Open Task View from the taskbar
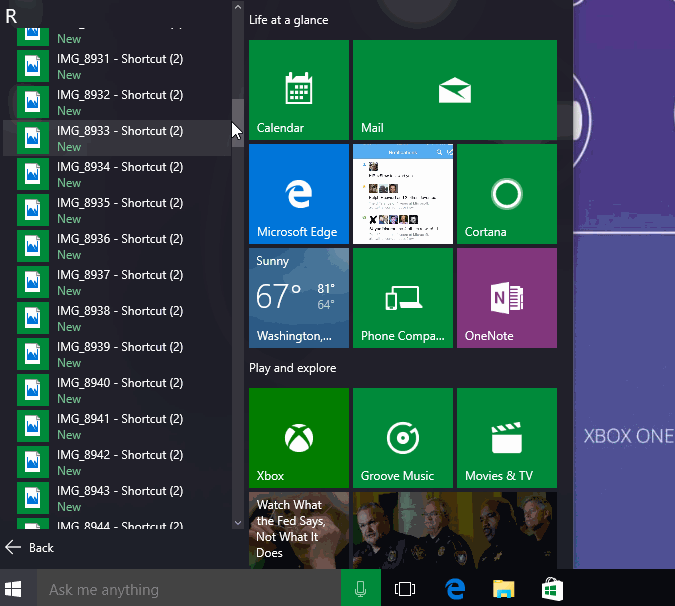The height and width of the screenshot is (606, 675). 405,589
